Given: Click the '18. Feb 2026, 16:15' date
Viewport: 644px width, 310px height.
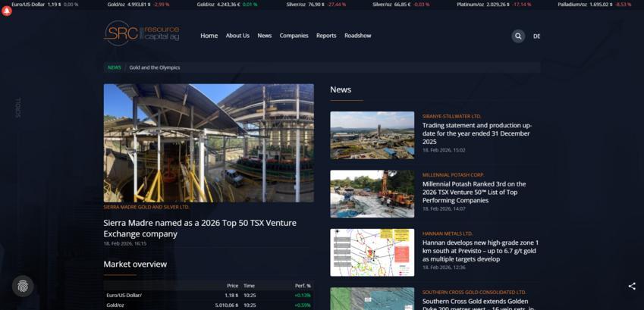Looking at the screenshot, I should click(x=125, y=243).
